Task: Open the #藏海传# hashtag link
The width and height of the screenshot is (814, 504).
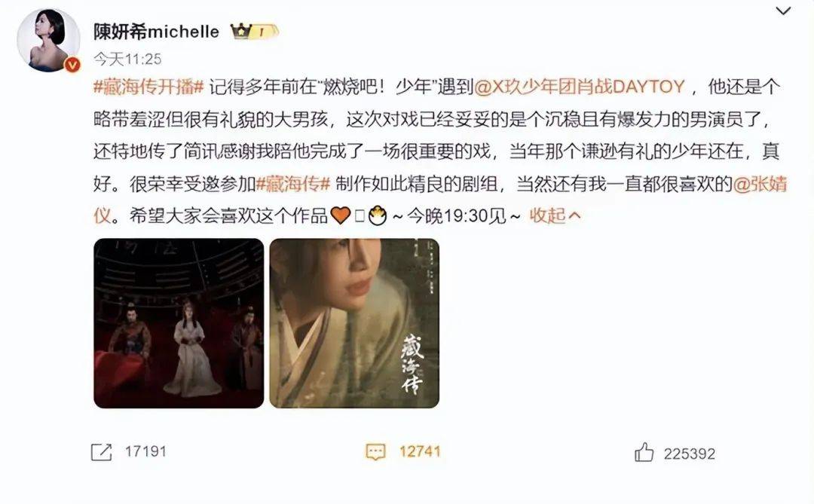Action: click(x=293, y=184)
